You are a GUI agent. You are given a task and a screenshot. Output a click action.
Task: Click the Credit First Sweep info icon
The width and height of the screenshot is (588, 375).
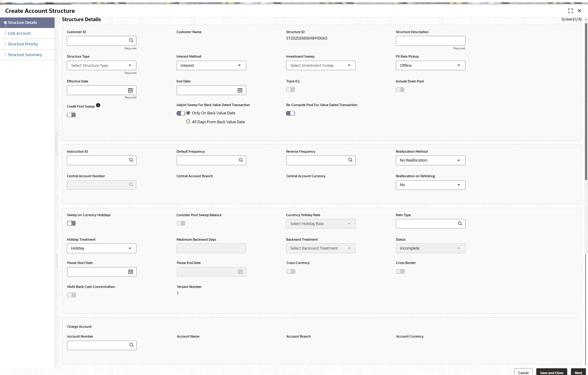coord(98,105)
